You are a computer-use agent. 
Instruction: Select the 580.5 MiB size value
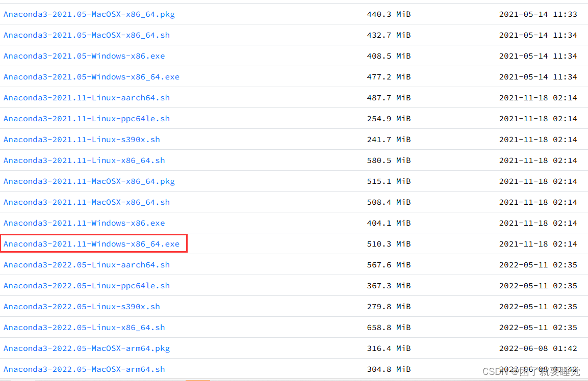pyautogui.click(x=389, y=160)
